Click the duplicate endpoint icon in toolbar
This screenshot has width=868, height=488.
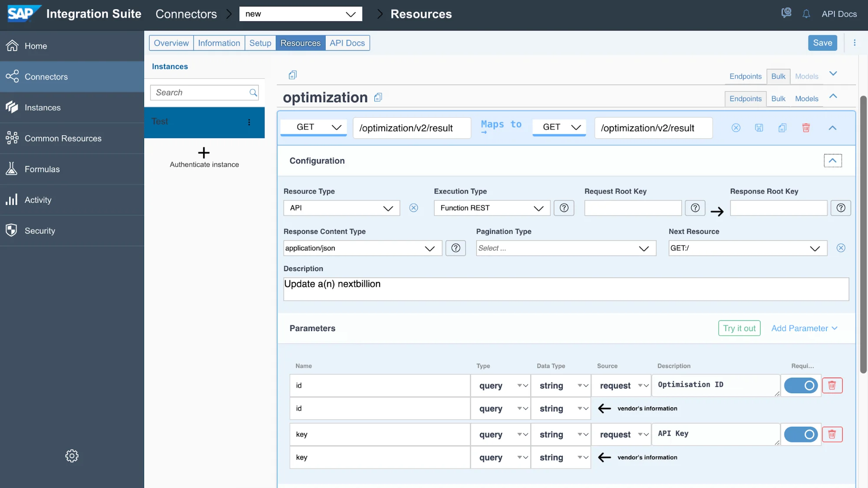coord(782,128)
